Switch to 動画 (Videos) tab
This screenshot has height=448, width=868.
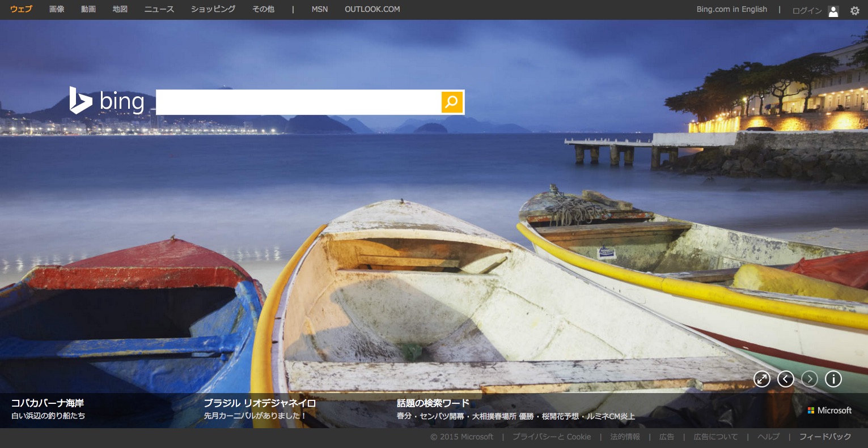88,10
